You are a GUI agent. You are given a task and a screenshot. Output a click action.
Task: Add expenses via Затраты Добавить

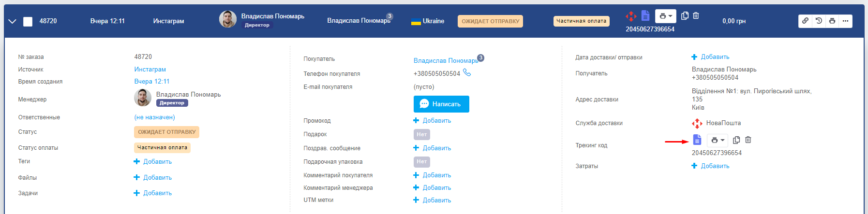710,166
